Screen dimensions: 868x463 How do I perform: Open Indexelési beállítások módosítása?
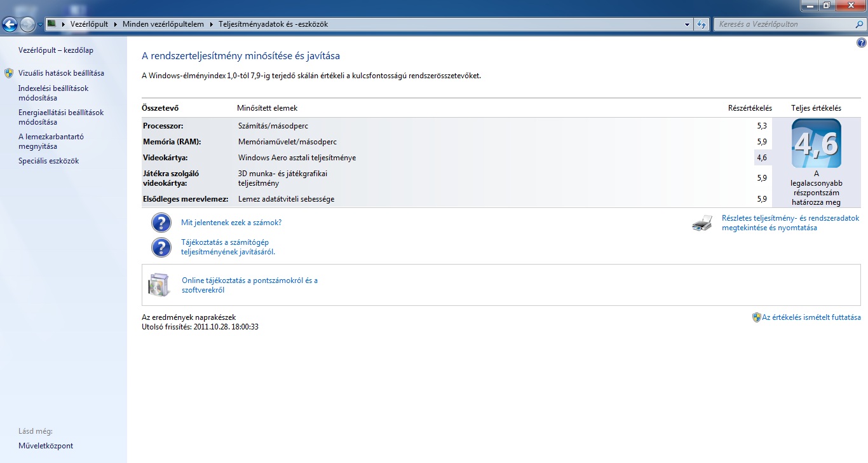(x=53, y=93)
